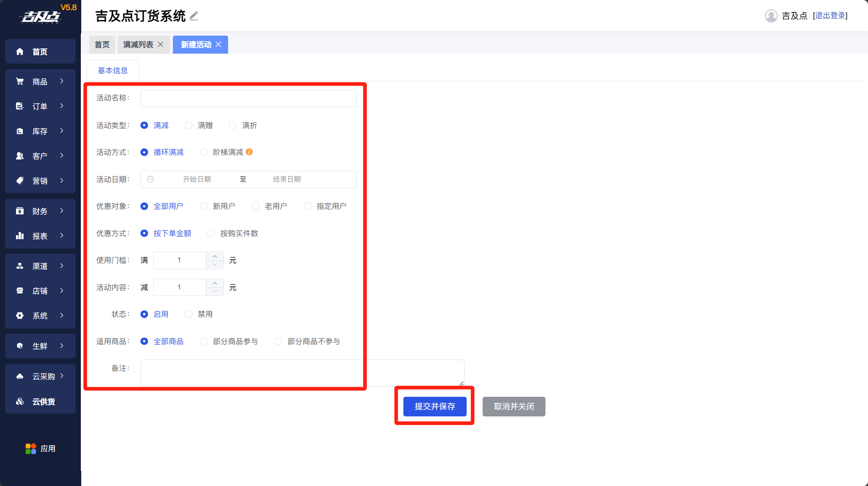Click the 活动名称 input field
Screen dimensions: 868x486
[248, 98]
